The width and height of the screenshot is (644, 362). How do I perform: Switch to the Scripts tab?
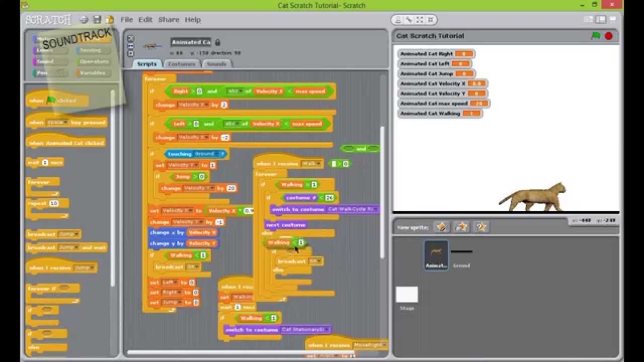click(147, 64)
